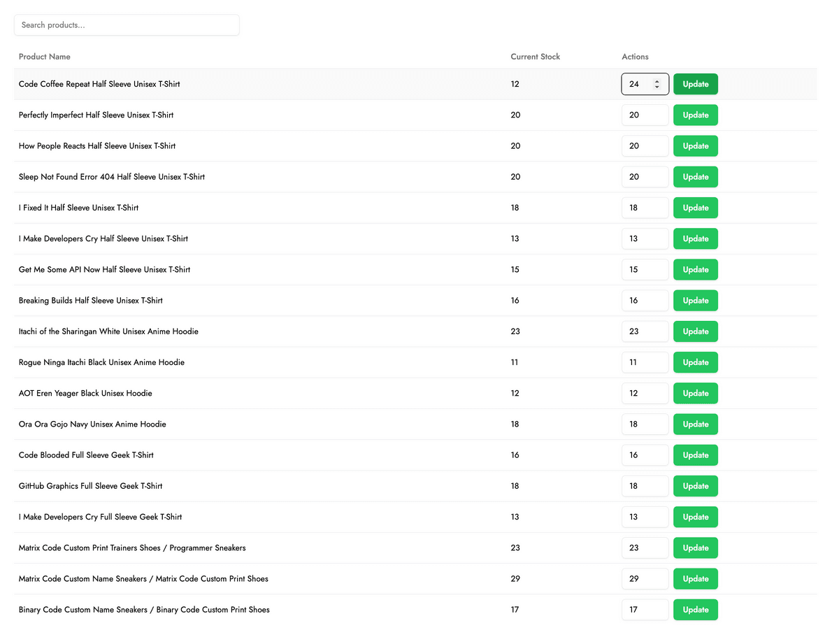Update Rogue Ninga Itachi Black Hoodie stock
The height and width of the screenshot is (644, 839).
click(695, 362)
